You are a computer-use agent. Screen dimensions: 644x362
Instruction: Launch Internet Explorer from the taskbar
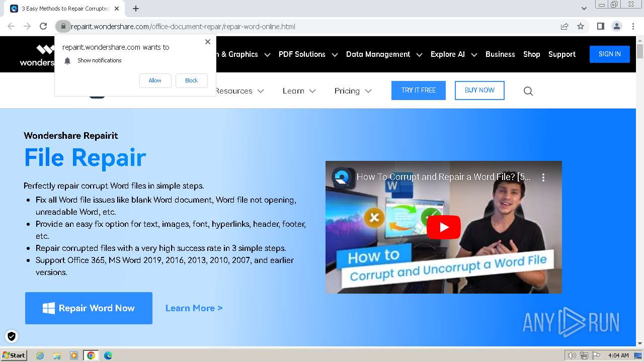point(40,355)
